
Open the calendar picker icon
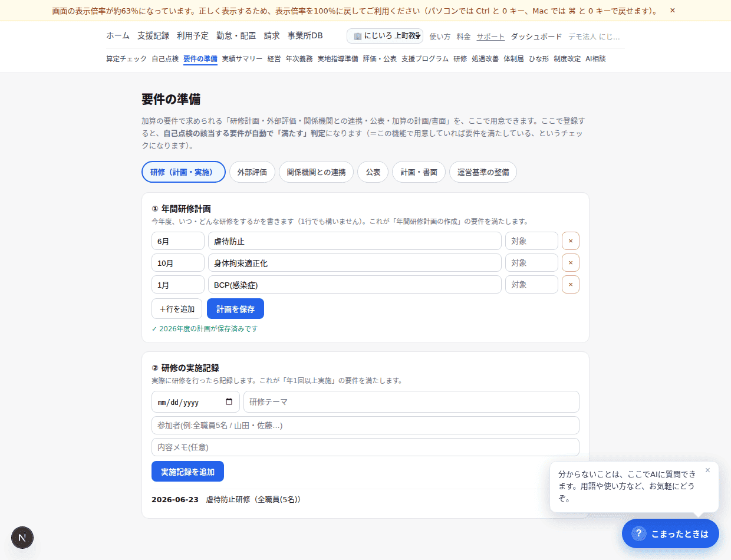pyautogui.click(x=229, y=402)
